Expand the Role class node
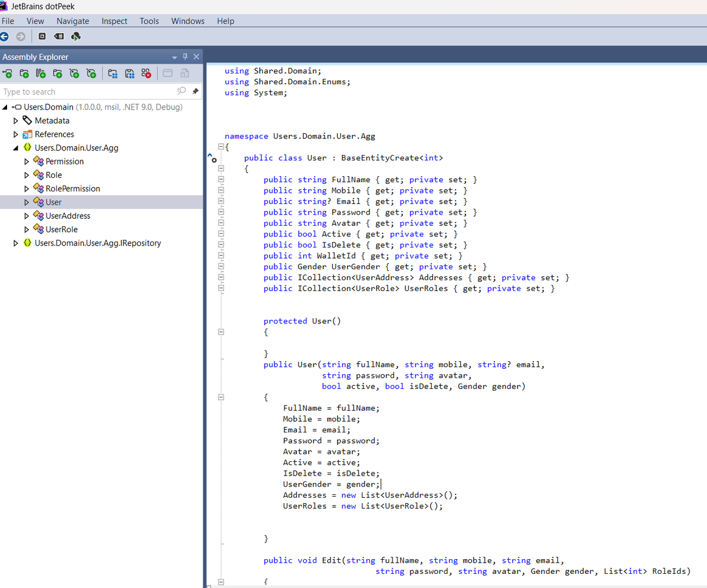Viewport: 707px width, 588px height. click(27, 175)
